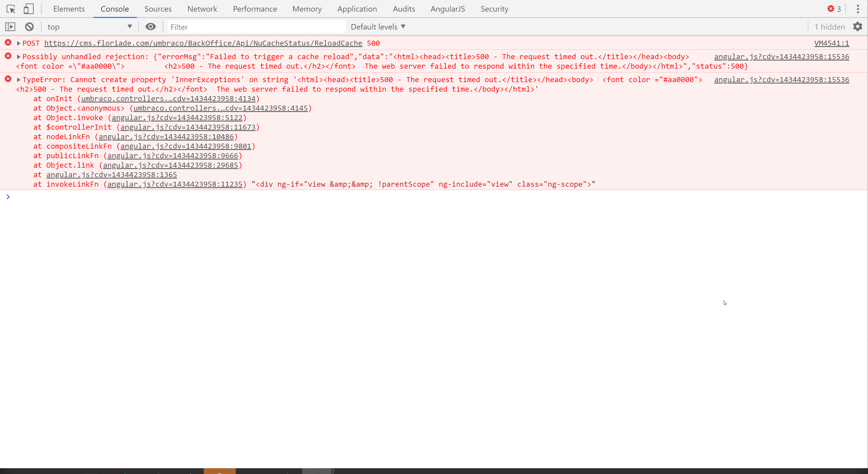This screenshot has height=474, width=868.
Task: Select the inspect element picker tool
Action: tap(11, 9)
